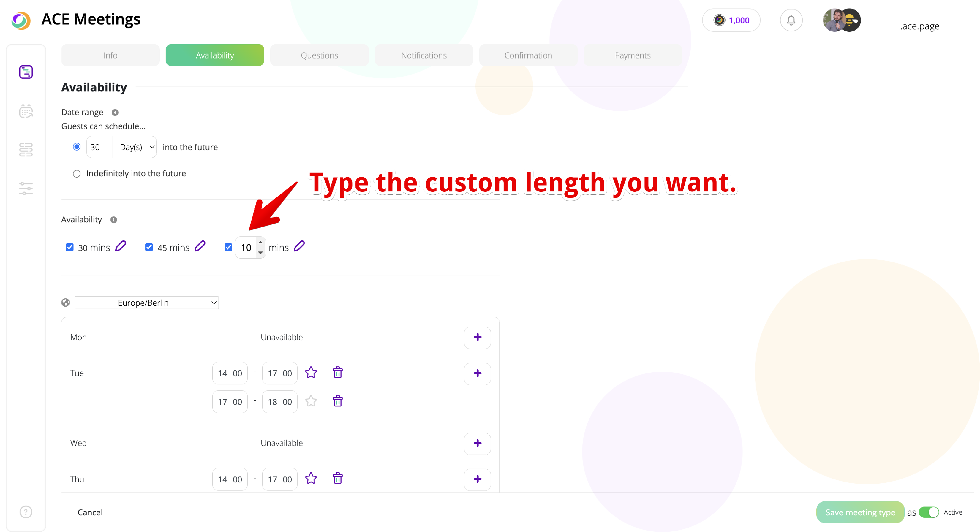
Task: Go to the Payments tab
Action: pyautogui.click(x=632, y=56)
